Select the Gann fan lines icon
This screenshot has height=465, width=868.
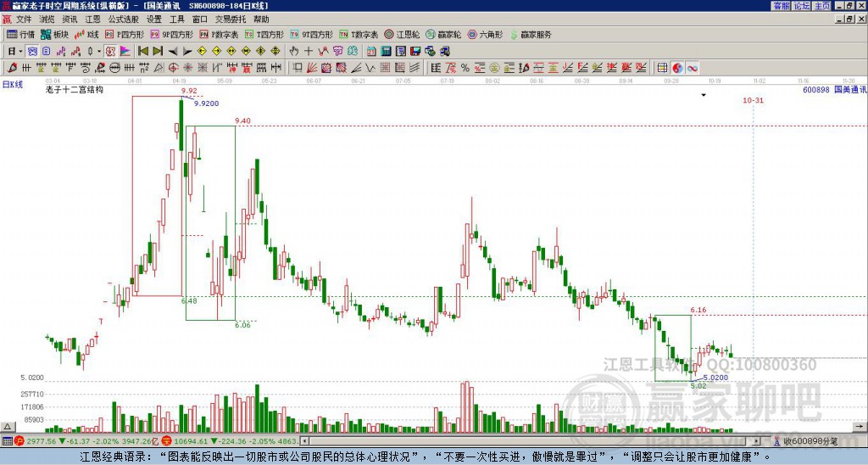[313, 68]
